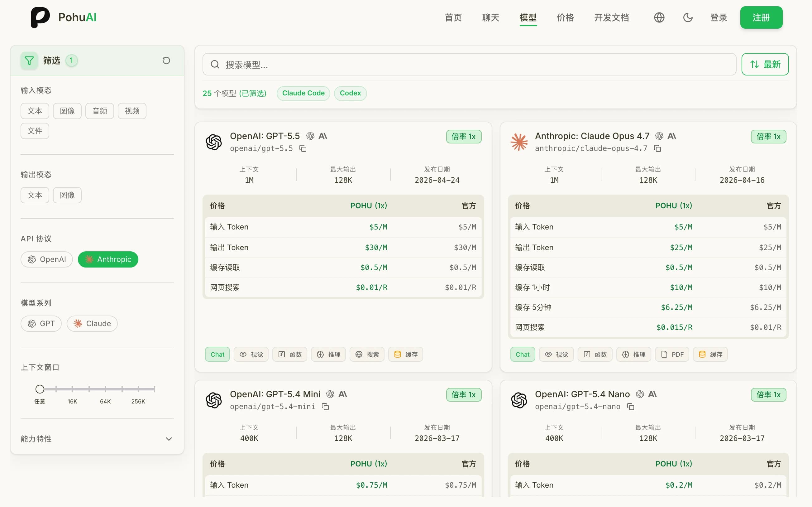Click OpenAI protocol icon beside Claude Opus 4.7 title
This screenshot has height=507, width=812.
point(659,136)
